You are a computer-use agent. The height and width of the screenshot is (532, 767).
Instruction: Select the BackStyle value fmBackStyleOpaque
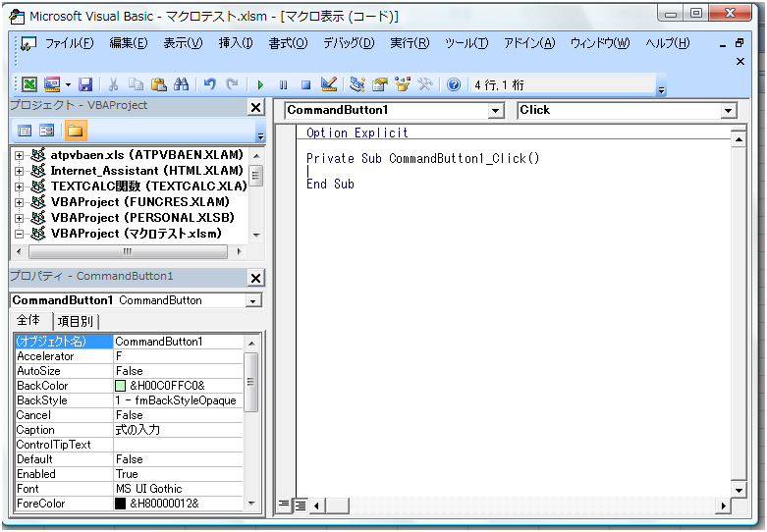pyautogui.click(x=176, y=400)
